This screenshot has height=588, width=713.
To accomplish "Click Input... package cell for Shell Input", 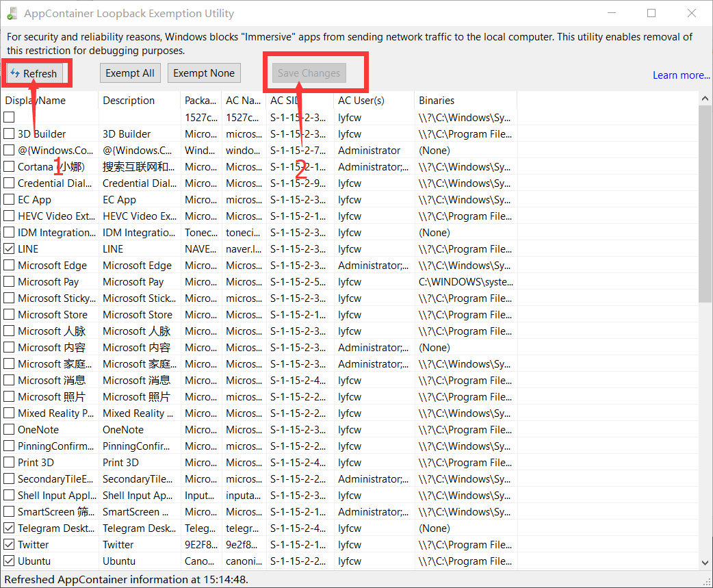I will click(x=199, y=495).
